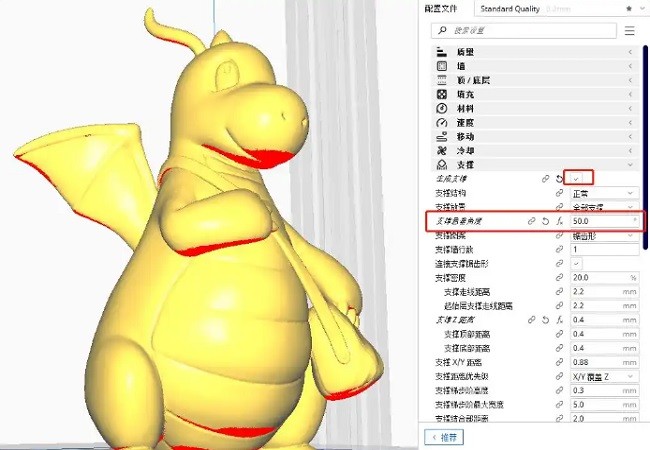
Task: Click the 支撑顶部距离 value field
Action: pos(604,334)
